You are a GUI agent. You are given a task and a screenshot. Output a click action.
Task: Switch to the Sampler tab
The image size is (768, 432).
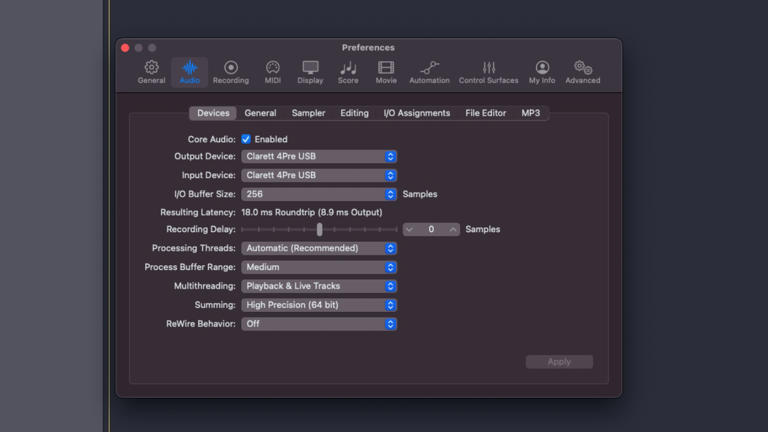click(x=308, y=113)
